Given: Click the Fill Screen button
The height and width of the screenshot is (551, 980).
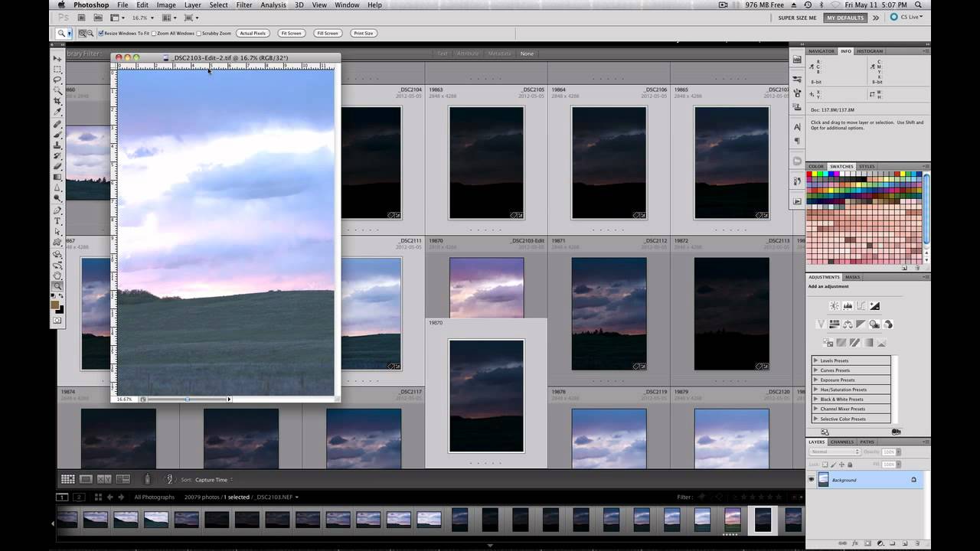Looking at the screenshot, I should click(327, 34).
